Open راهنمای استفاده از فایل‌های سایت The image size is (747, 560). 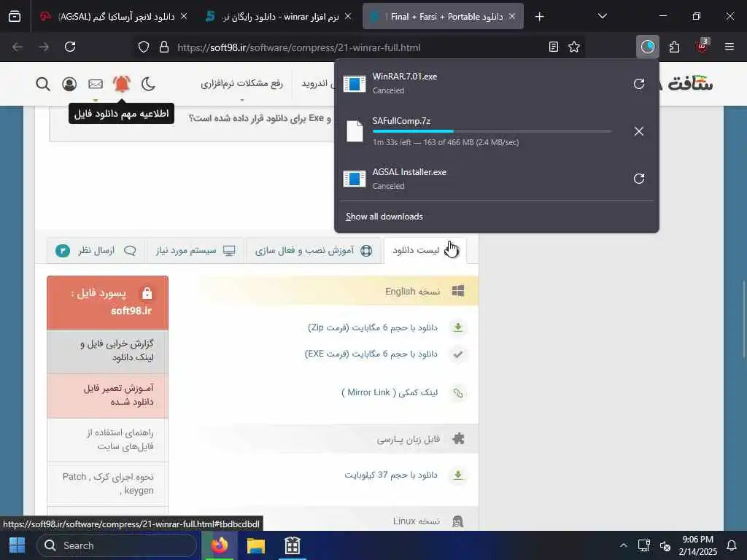pos(108,440)
